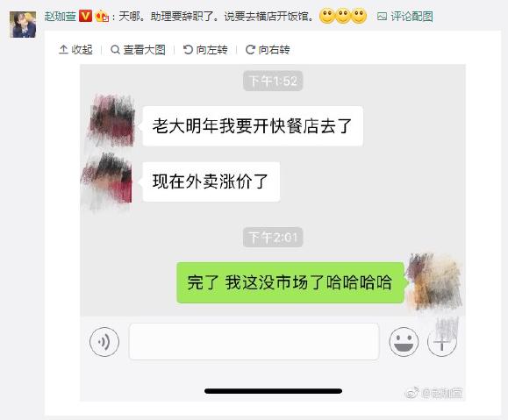Collapse the image with 收起
508x420 pixels.
pyautogui.click(x=75, y=50)
